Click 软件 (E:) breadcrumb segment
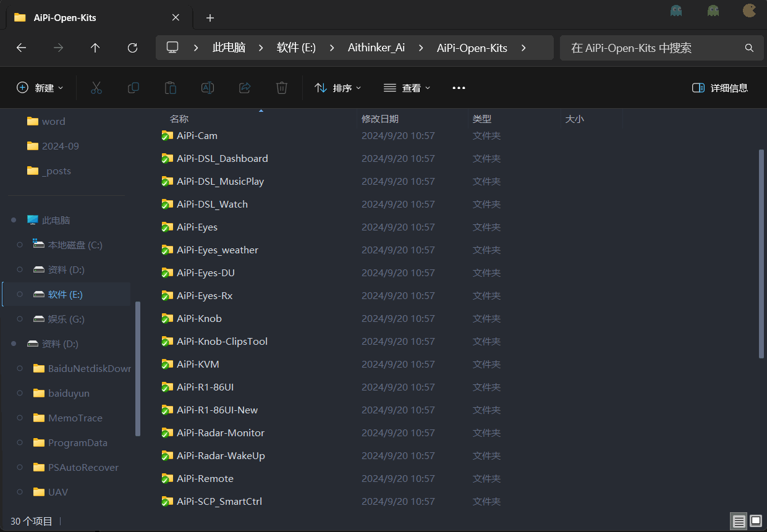The image size is (767, 532). point(296,48)
